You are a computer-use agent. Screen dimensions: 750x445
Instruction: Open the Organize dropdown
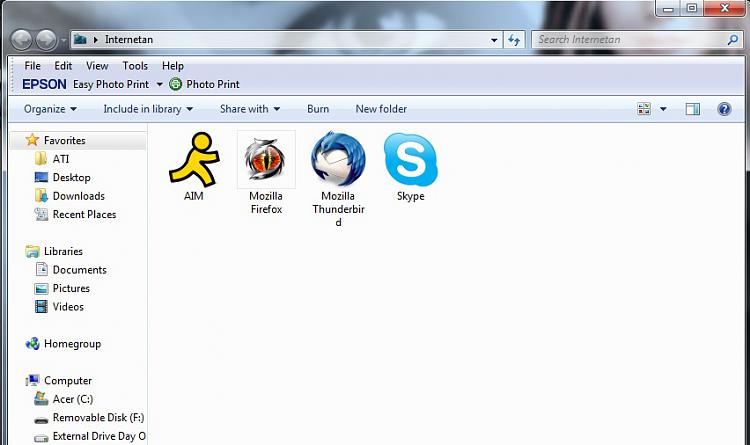point(50,109)
